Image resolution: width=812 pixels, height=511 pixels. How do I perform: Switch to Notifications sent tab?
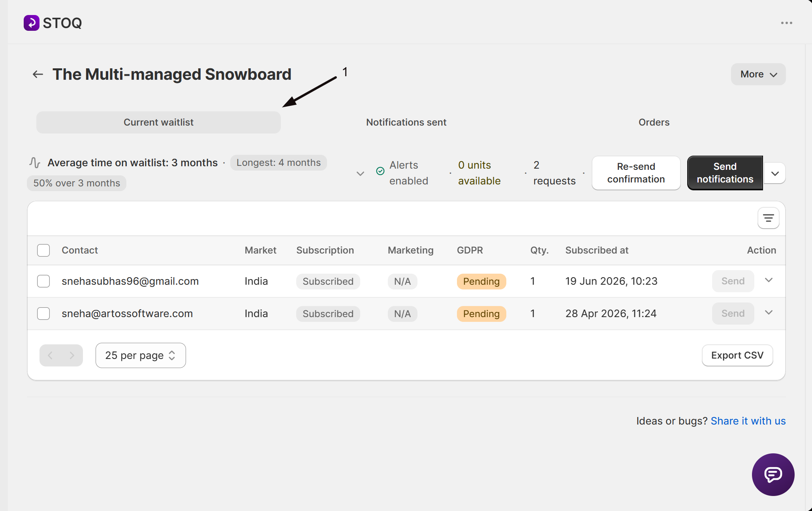click(x=406, y=122)
